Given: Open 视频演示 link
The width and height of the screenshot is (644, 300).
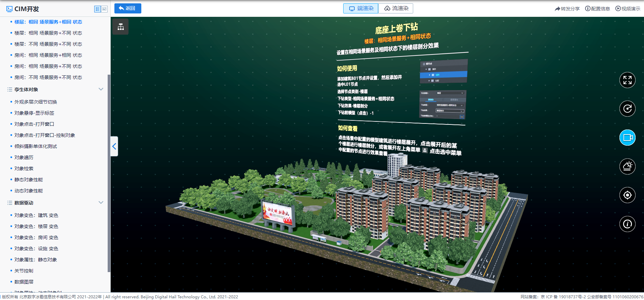Looking at the screenshot, I should pyautogui.click(x=628, y=9).
